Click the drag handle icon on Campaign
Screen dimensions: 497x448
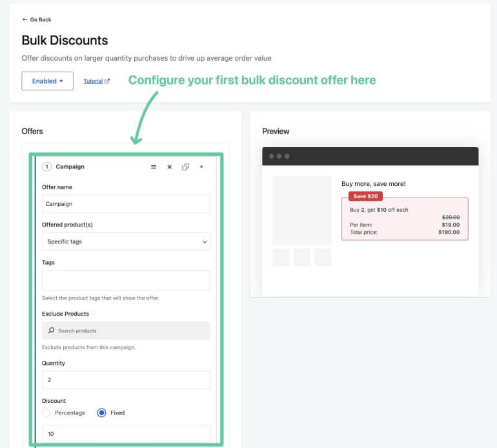coord(154,167)
